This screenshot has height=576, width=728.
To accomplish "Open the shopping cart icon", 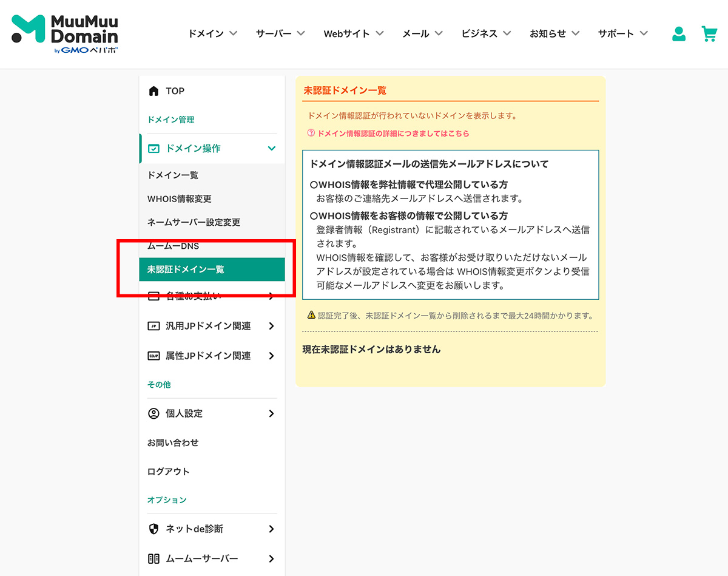I will pos(709,34).
